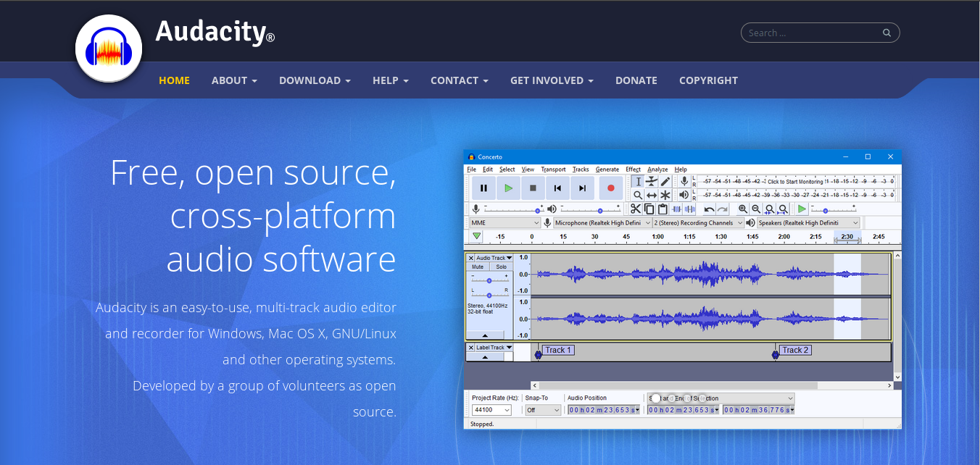Viewport: 980px width, 465px height.
Task: Open the Recording Channels dropdown
Action: point(699,223)
